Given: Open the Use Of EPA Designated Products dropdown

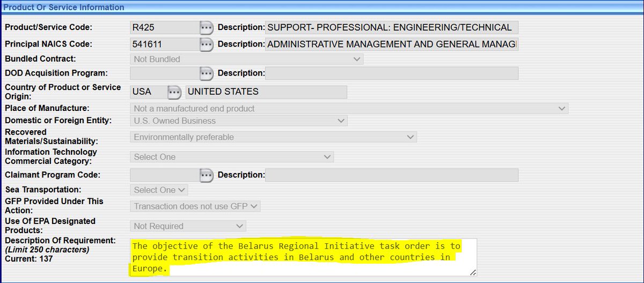Looking at the screenshot, I should 188,226.
